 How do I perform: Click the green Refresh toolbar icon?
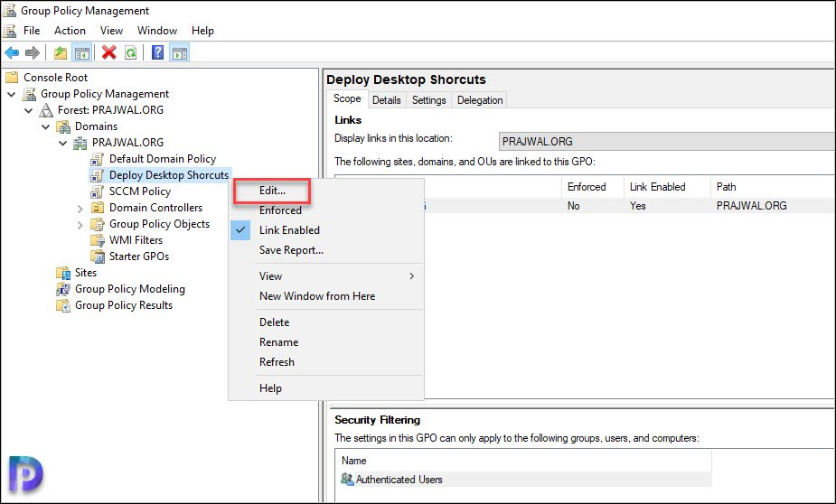131,52
